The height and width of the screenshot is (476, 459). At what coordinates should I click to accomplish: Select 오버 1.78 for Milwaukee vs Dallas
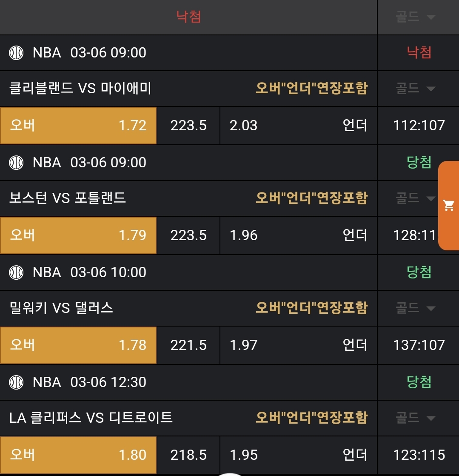coord(78,345)
